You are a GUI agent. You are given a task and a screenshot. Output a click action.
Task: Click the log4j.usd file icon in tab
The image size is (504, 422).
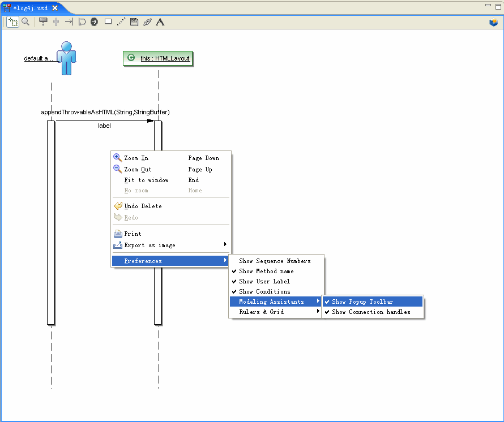(x=7, y=8)
